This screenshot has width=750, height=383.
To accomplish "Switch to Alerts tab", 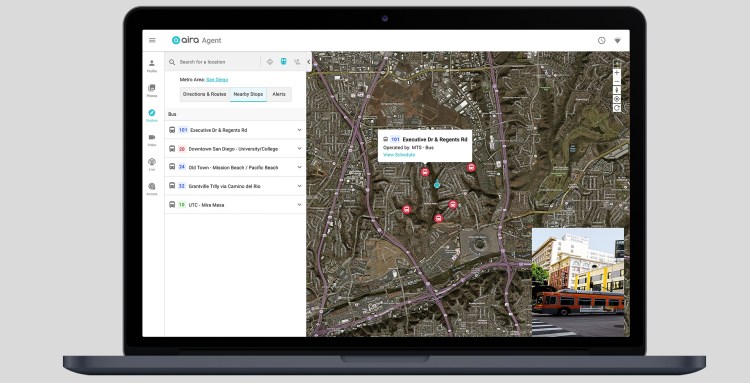I will (279, 94).
